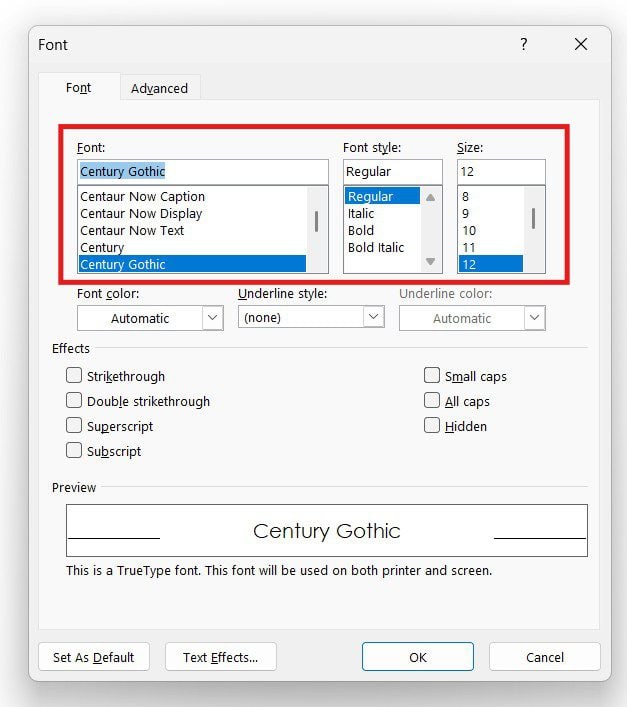627x707 pixels.
Task: Click the Size input field
Action: pos(501,171)
